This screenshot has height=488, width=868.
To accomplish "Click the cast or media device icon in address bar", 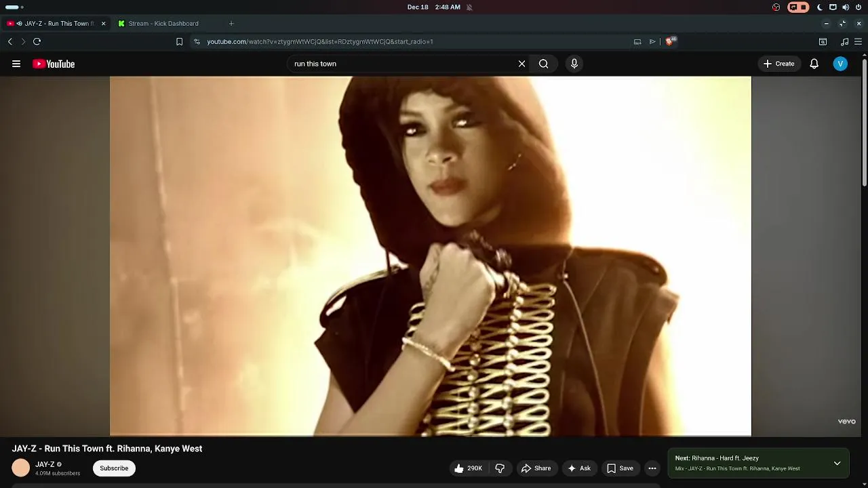I will click(637, 41).
